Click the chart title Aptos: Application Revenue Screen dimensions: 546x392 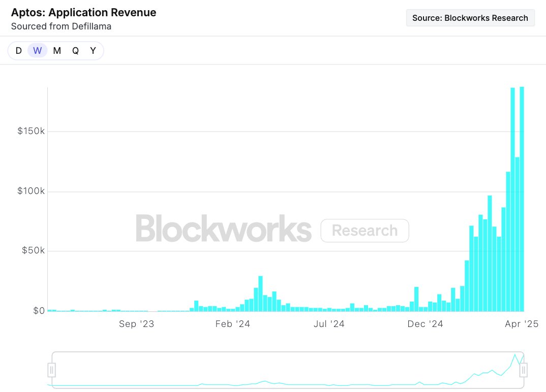pyautogui.click(x=84, y=13)
